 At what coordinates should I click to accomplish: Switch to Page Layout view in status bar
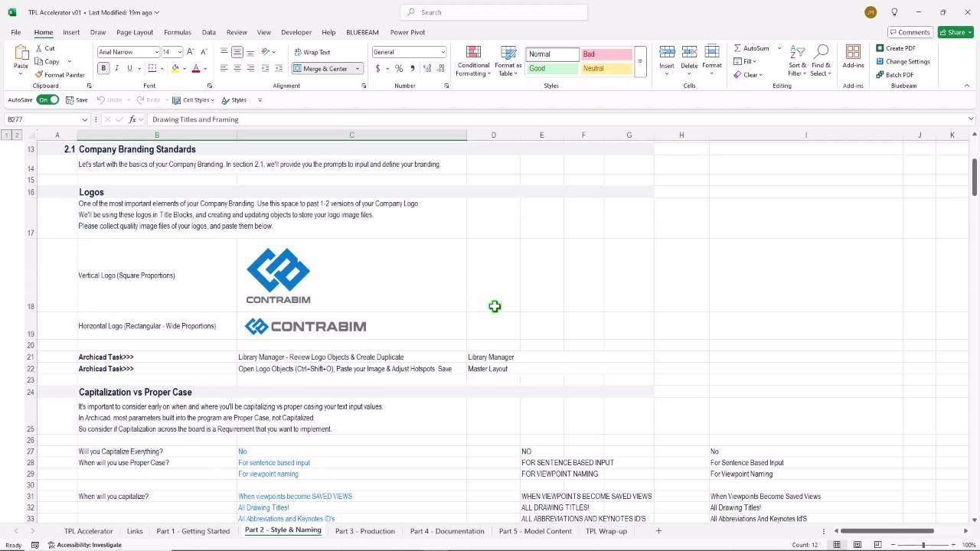(857, 545)
